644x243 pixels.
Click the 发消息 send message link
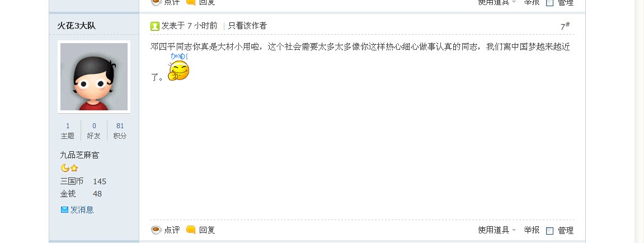point(82,210)
